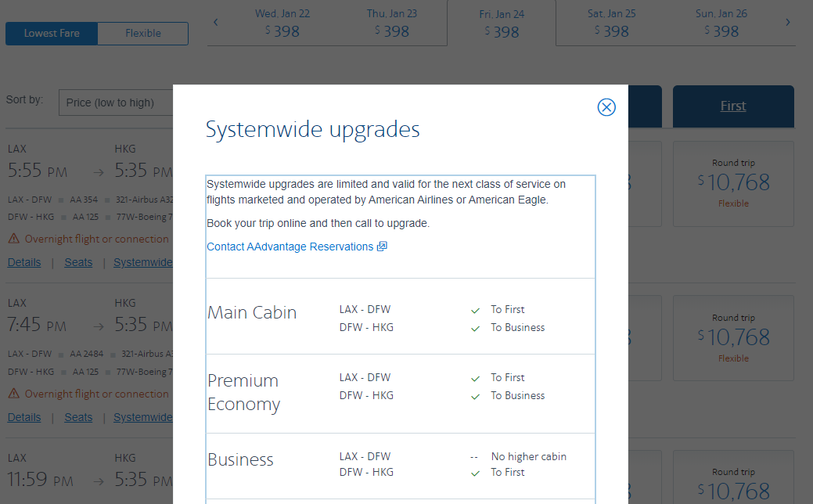Open Seats for the 5:55 PM flight
This screenshot has height=504, width=813.
tap(78, 262)
